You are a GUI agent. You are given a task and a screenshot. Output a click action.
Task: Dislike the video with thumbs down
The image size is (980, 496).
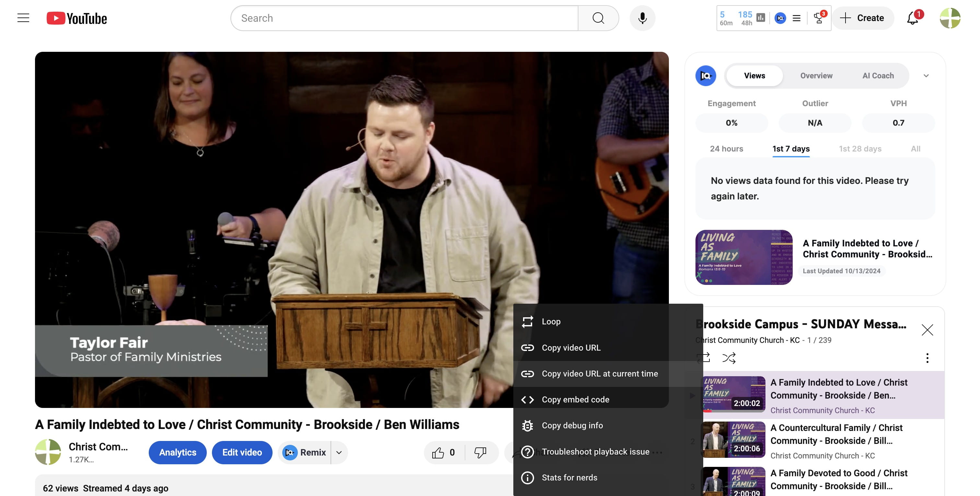[481, 452]
